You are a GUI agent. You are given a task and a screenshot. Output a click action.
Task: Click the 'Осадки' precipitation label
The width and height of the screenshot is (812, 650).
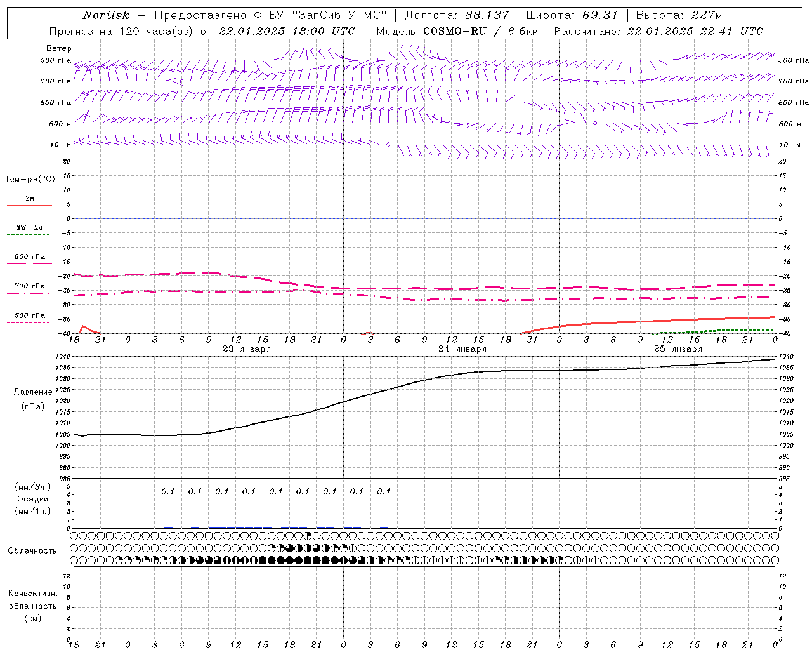pyautogui.click(x=33, y=499)
